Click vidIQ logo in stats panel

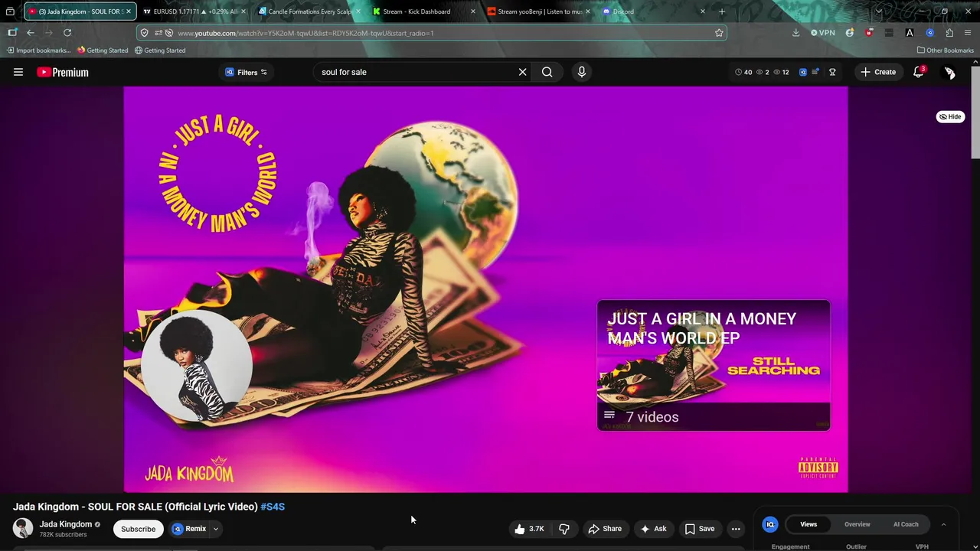click(770, 524)
